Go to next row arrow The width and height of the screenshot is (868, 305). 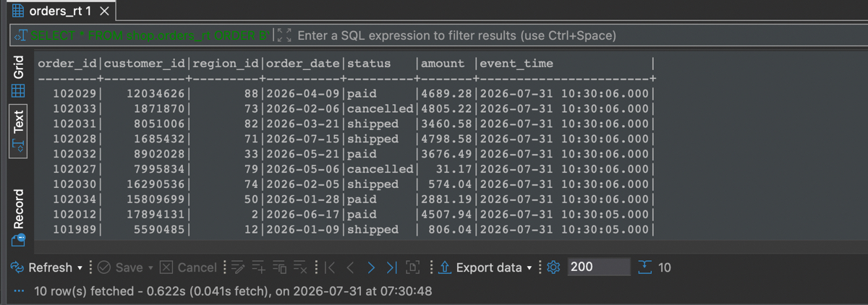371,267
